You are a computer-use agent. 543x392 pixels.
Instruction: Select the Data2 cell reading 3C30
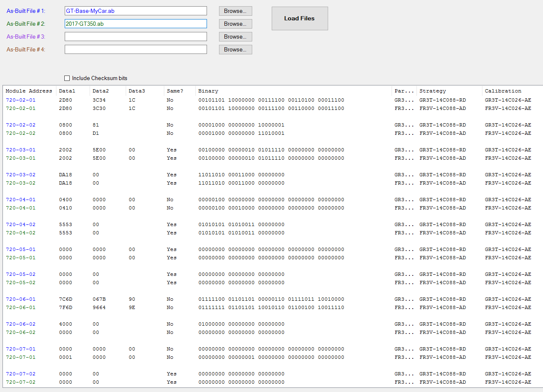point(99,108)
